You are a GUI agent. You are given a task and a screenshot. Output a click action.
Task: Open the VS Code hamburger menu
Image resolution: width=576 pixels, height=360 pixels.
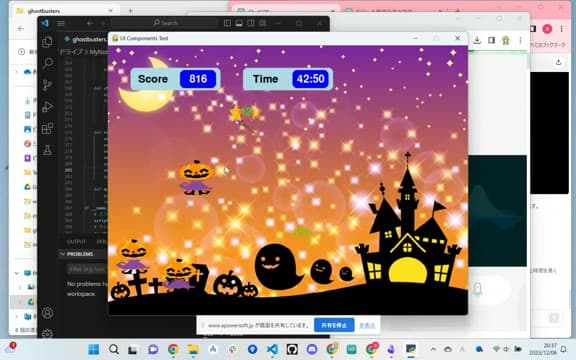(x=61, y=23)
